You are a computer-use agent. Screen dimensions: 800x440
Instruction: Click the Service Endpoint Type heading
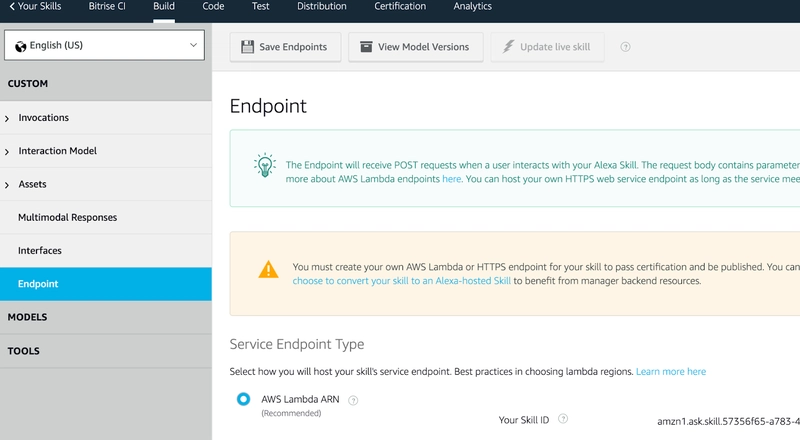coord(297,344)
